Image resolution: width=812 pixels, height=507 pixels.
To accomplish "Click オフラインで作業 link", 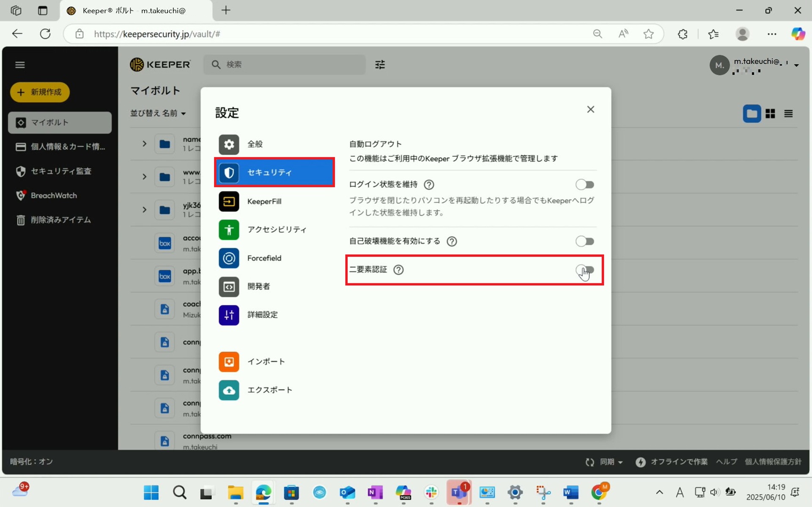I will click(x=678, y=462).
